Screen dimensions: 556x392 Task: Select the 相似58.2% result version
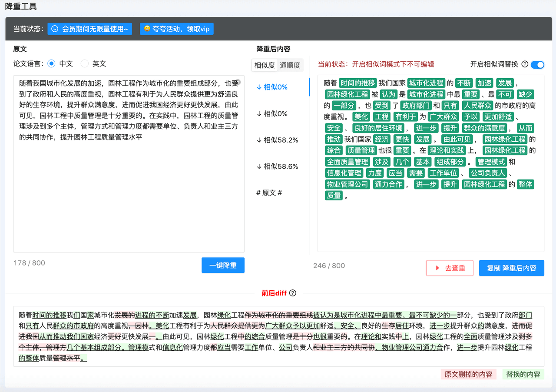tap(277, 140)
